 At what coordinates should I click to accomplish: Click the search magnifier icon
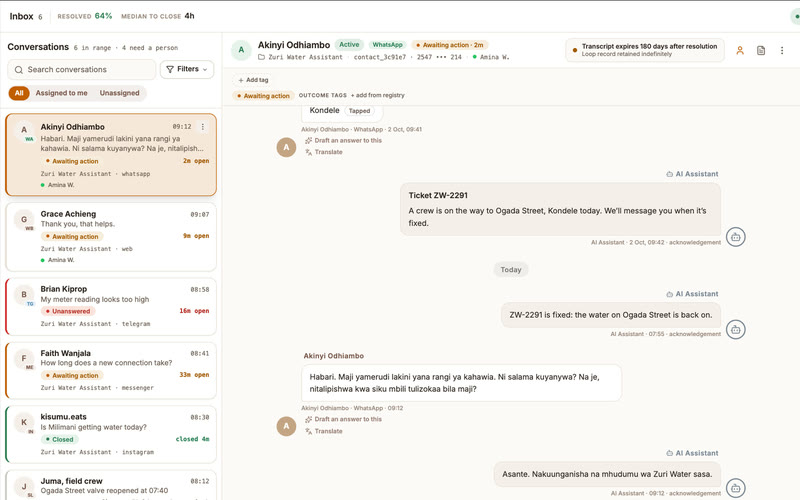[19, 69]
